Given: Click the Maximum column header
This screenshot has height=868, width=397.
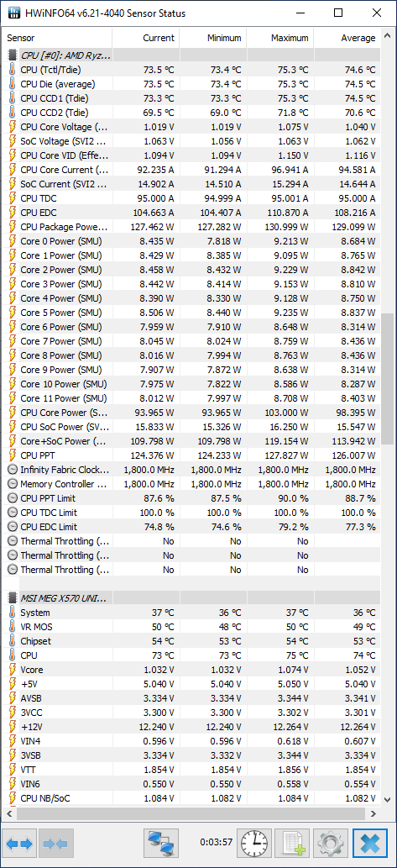Looking at the screenshot, I should coord(279,38).
